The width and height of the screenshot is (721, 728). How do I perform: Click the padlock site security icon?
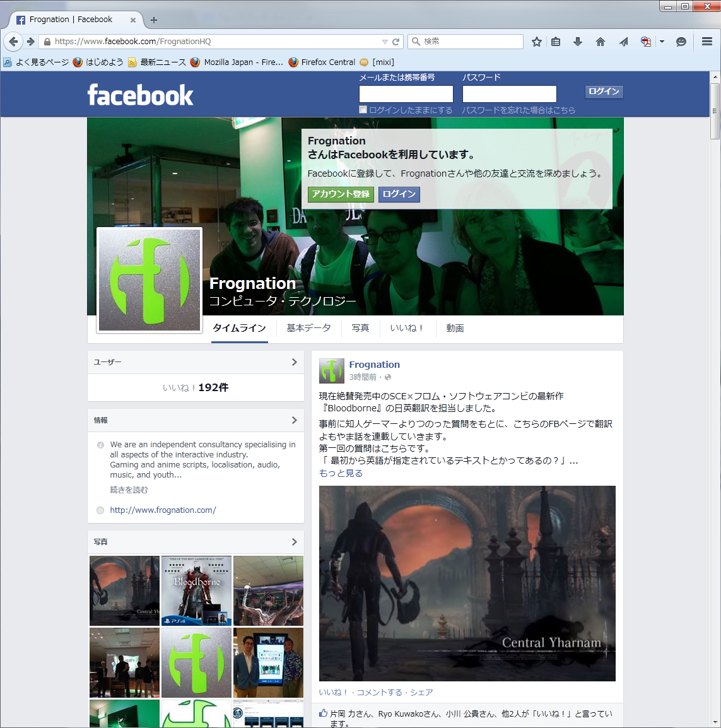47,42
